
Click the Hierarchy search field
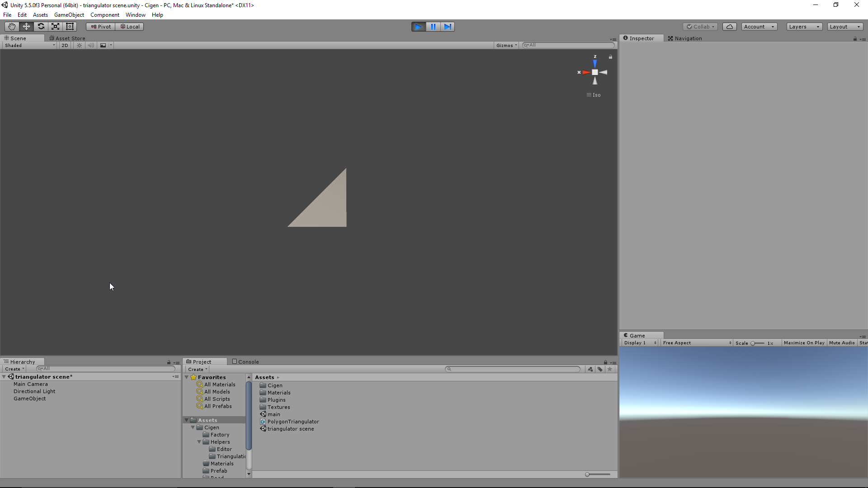point(105,369)
